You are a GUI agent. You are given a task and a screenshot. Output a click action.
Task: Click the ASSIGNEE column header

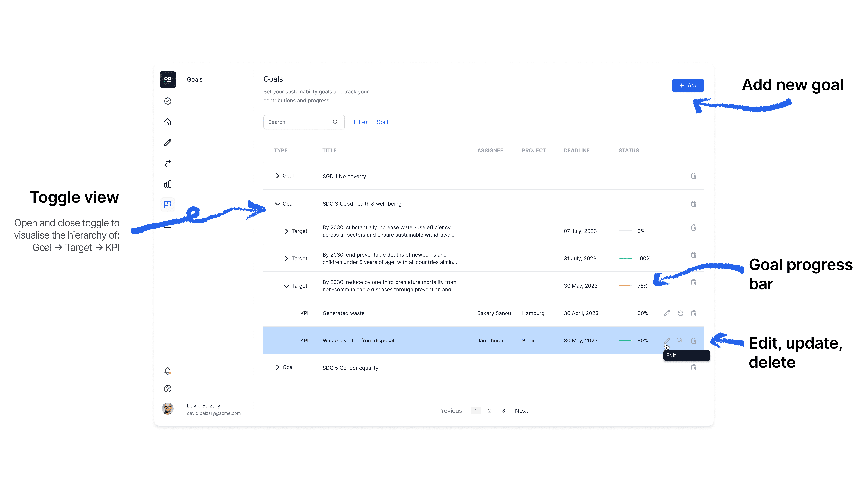pos(490,151)
